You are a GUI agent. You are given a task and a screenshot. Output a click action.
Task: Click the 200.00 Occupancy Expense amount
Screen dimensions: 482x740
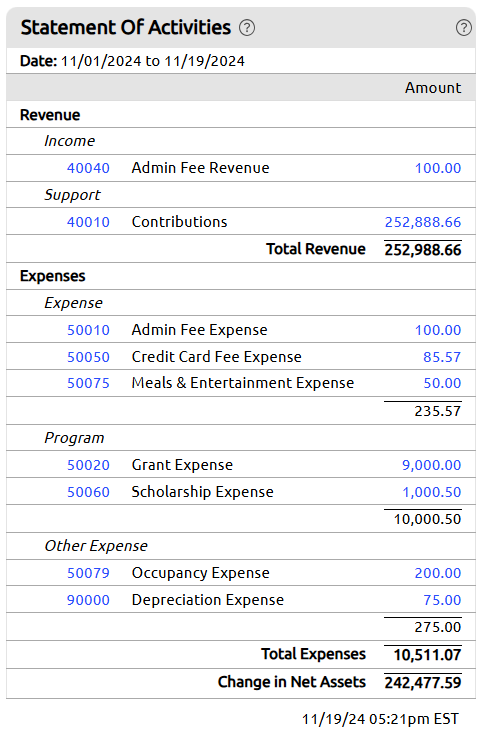pyautogui.click(x=438, y=573)
